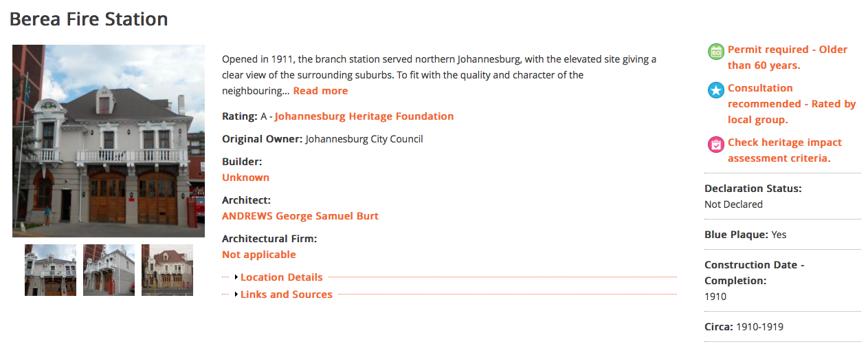
Task: Expand the Location Details section label
Action: pos(282,277)
